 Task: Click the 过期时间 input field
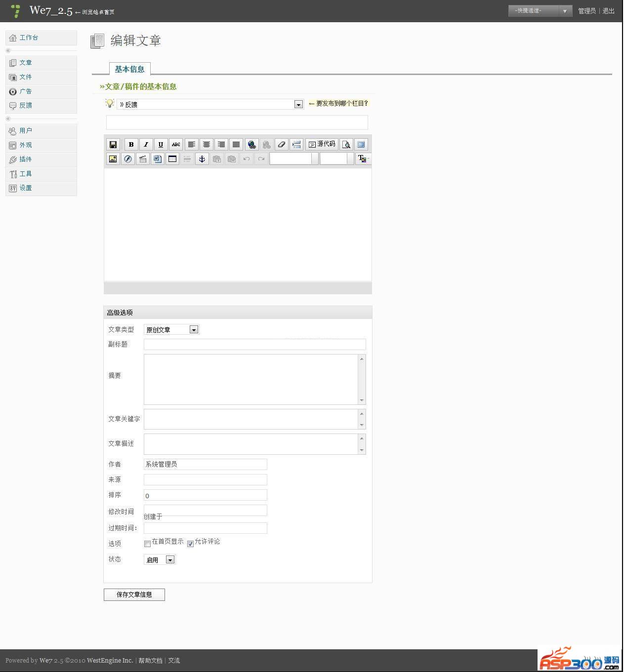206,528
